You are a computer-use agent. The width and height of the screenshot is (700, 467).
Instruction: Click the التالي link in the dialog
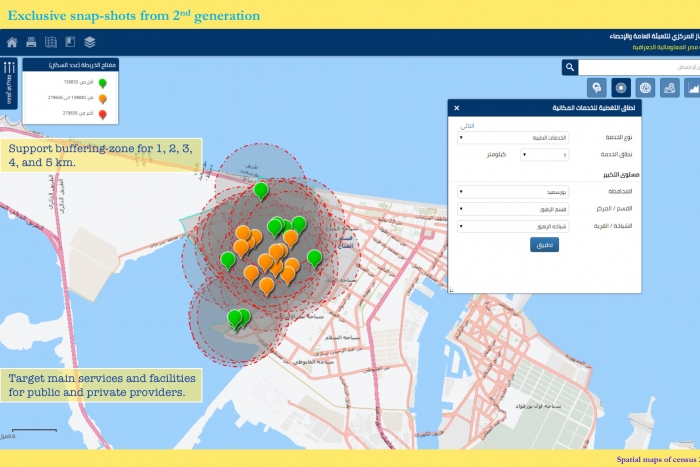click(x=468, y=125)
